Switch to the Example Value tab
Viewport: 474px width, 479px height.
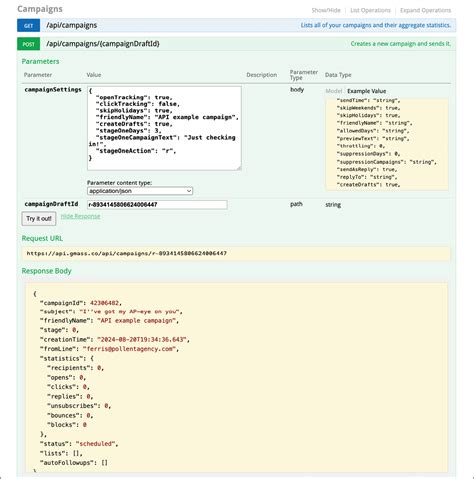click(x=367, y=91)
